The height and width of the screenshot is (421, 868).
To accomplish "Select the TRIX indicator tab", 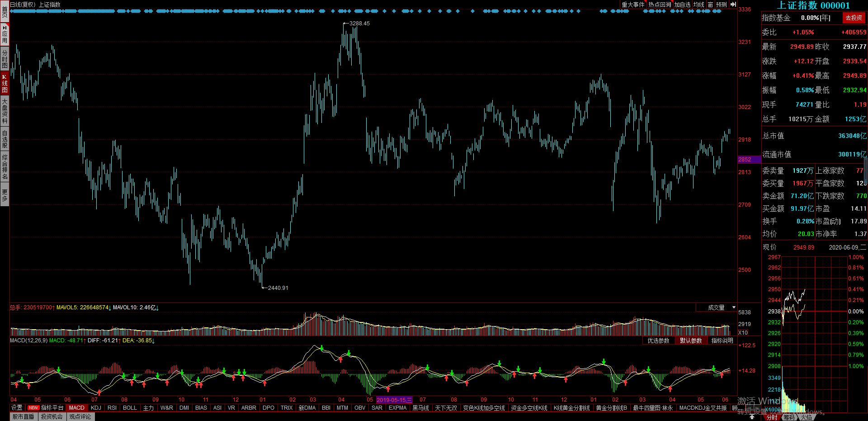I will pyautogui.click(x=287, y=407).
